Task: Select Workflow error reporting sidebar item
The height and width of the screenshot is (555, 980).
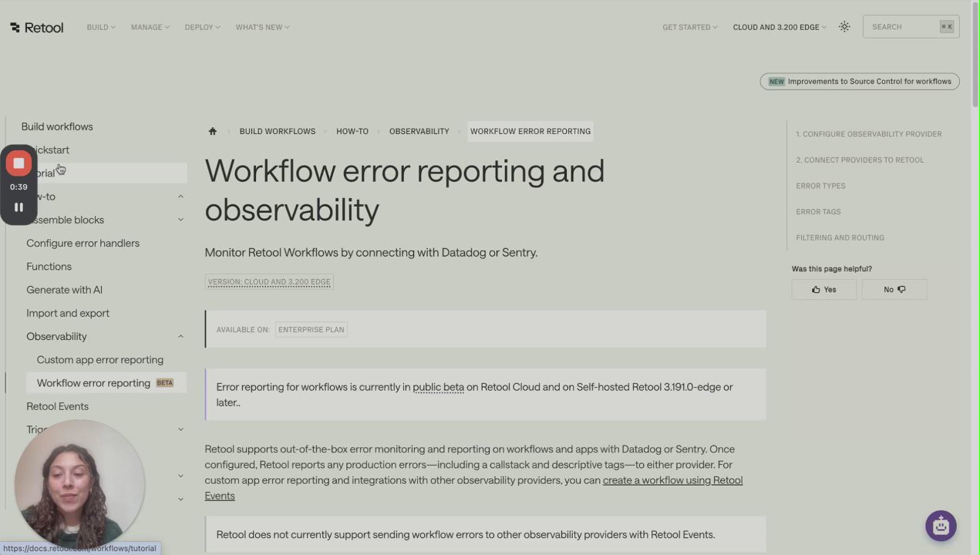Action: point(106,383)
